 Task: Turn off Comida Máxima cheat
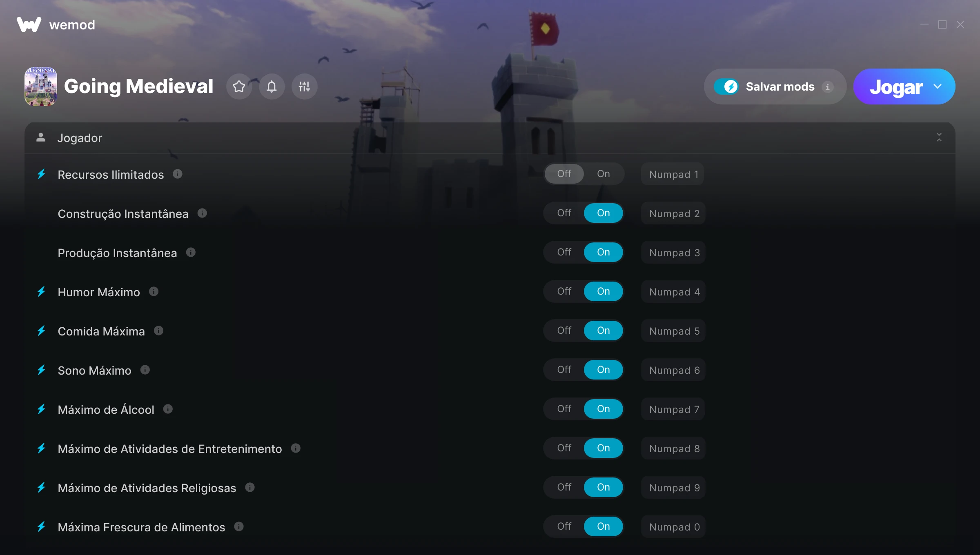tap(564, 331)
